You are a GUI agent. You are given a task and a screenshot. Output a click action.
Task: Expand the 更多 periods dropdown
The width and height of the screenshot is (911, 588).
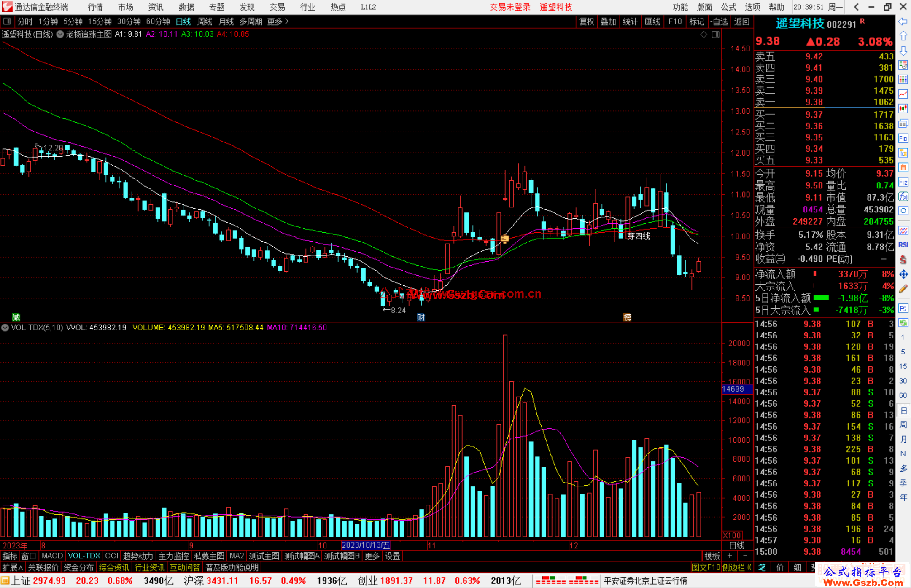(278, 21)
